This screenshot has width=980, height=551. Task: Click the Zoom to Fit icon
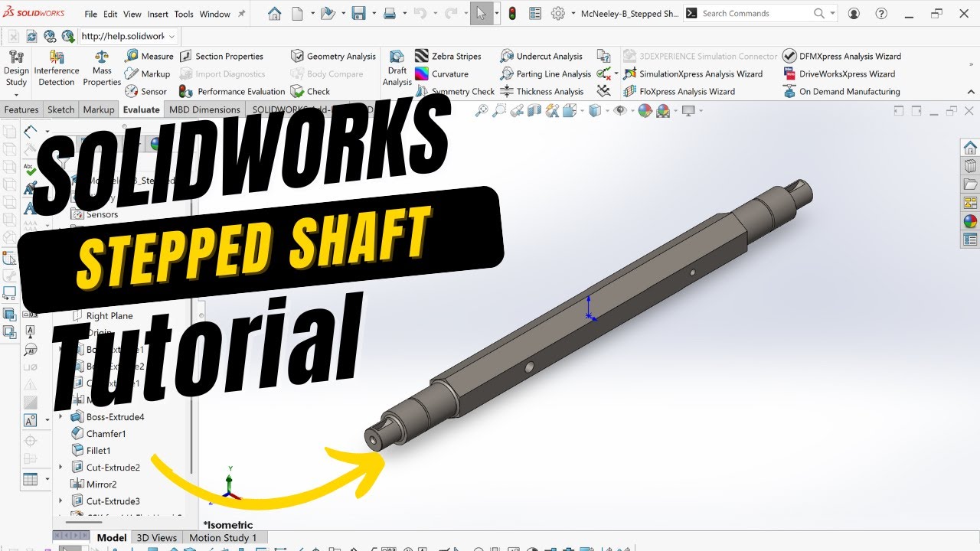point(482,110)
